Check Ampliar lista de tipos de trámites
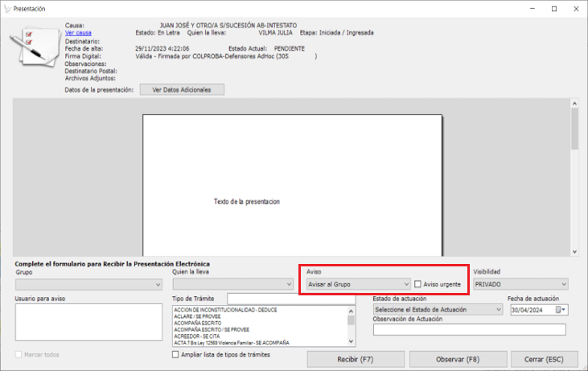This screenshot has width=588, height=371. (177, 354)
